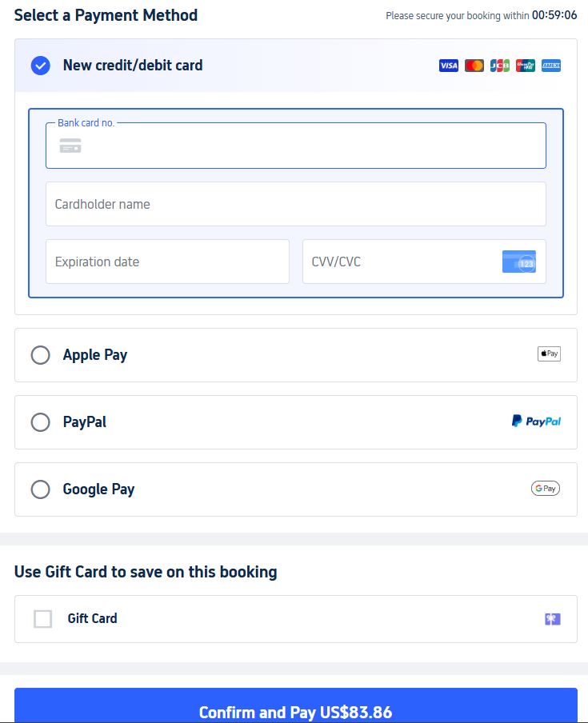Click the CVV card illustration icon

(x=518, y=262)
